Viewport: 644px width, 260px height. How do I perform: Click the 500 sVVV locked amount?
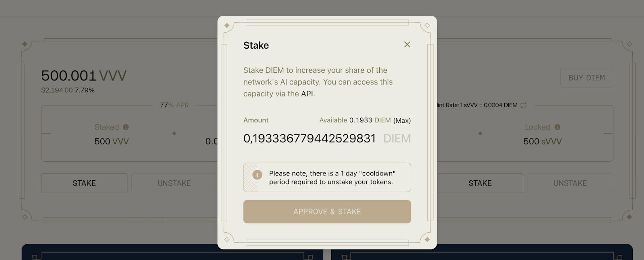[x=542, y=142]
